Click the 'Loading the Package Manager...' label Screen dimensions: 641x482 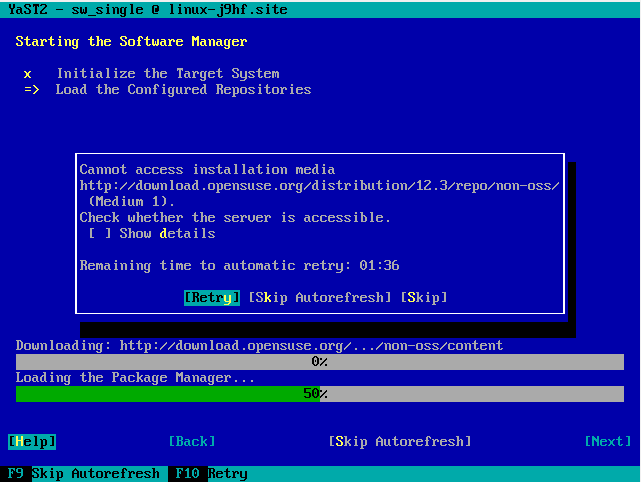pyautogui.click(x=135, y=378)
